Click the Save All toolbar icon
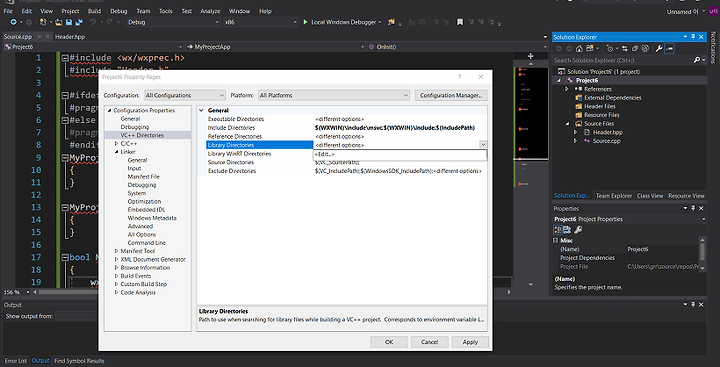Image resolution: width=720 pixels, height=367 pixels. (79, 22)
